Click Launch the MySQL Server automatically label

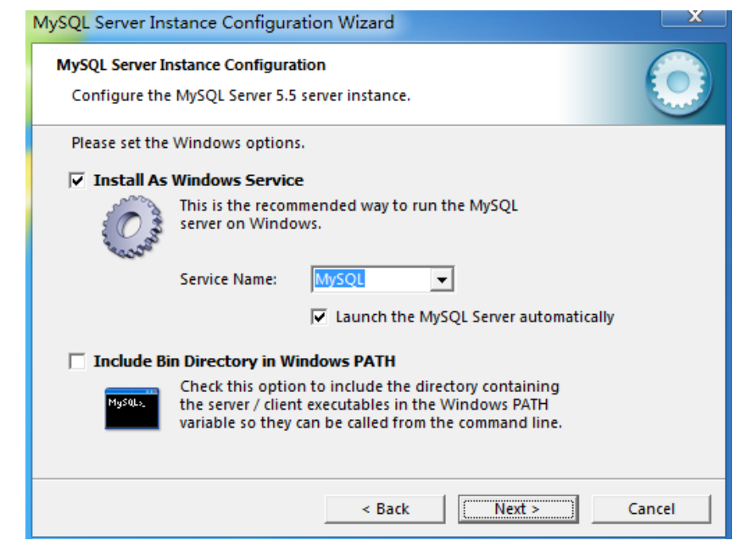pyautogui.click(x=475, y=317)
